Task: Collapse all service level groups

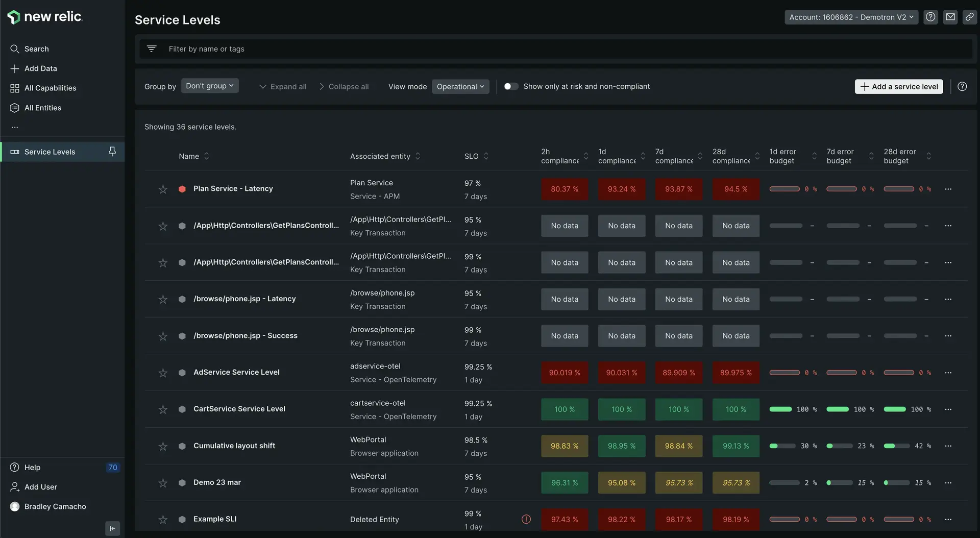Action: (344, 86)
